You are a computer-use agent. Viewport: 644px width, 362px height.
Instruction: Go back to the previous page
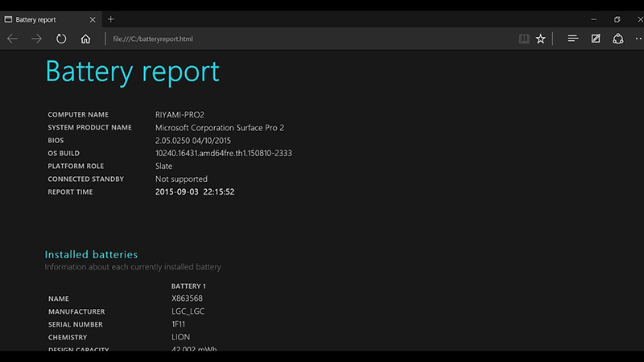pos(12,39)
